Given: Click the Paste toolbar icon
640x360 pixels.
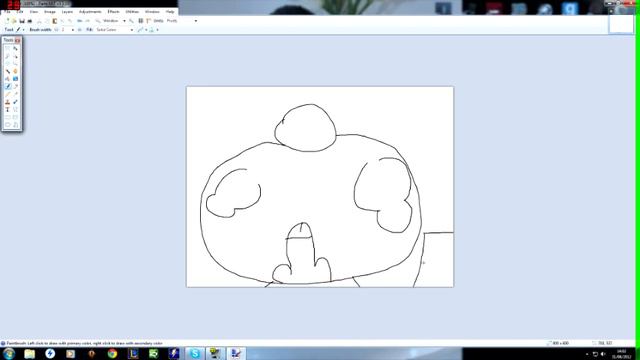Looking at the screenshot, I should pyautogui.click(x=55, y=21).
